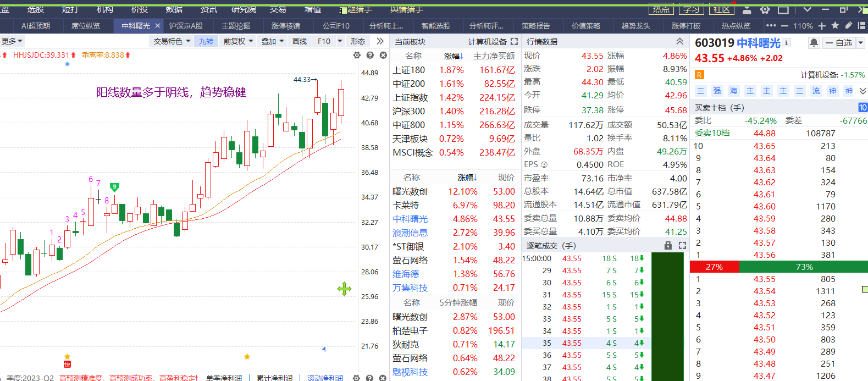Viewport: 868px width, 381px height.
Task: Open the 叠加 dropdown
Action: click(272, 41)
